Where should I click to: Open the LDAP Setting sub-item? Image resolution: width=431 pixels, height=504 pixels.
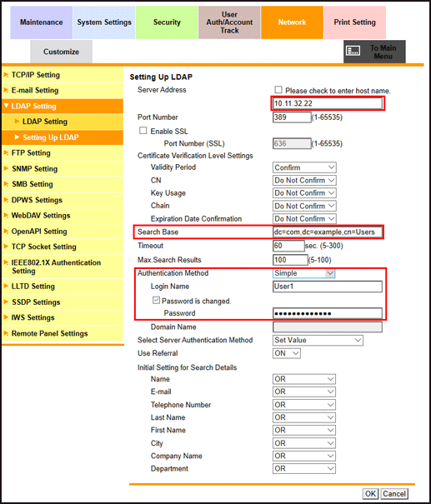63,122
